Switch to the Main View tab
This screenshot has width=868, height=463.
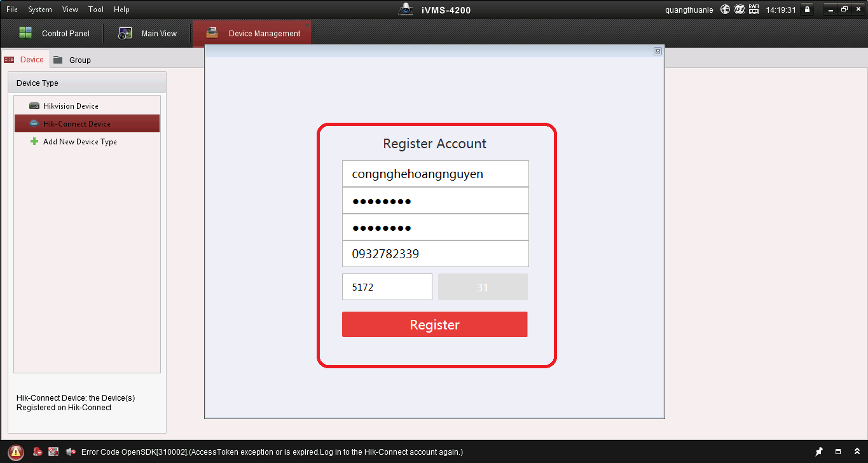[x=149, y=34]
